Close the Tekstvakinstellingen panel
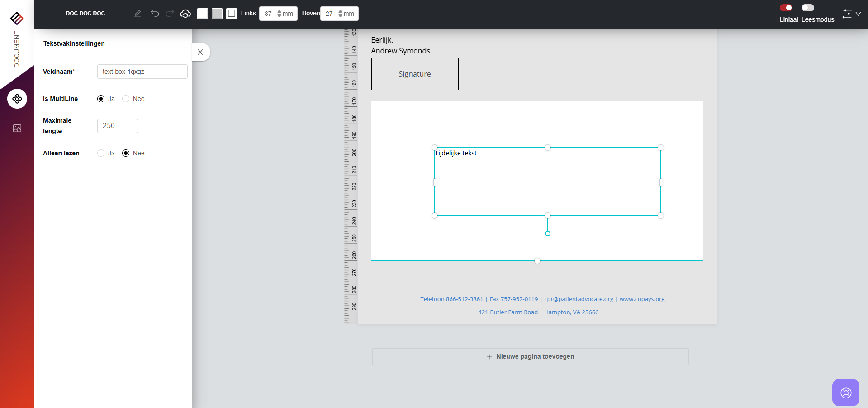Screen dimensions: 868x408 pos(200,52)
